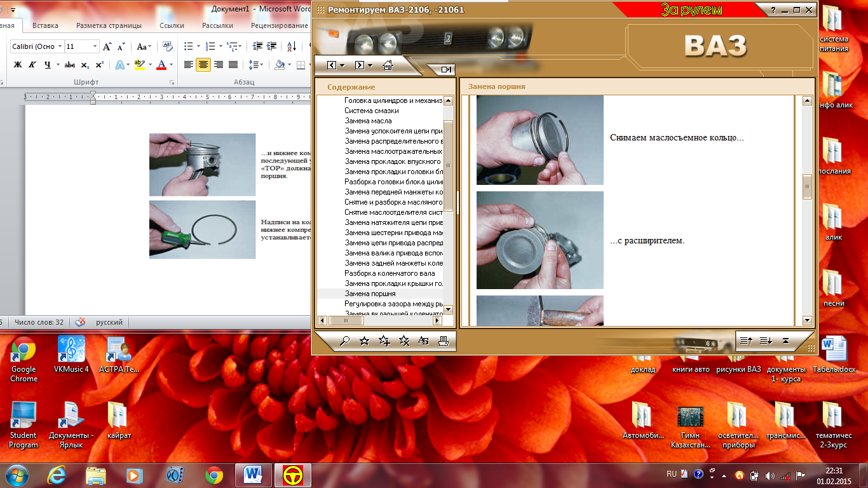Decrease font size in Word ribbon

coord(120,46)
